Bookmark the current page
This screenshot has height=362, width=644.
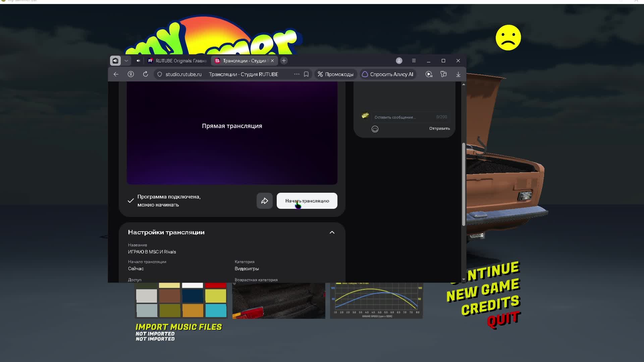pyautogui.click(x=306, y=74)
